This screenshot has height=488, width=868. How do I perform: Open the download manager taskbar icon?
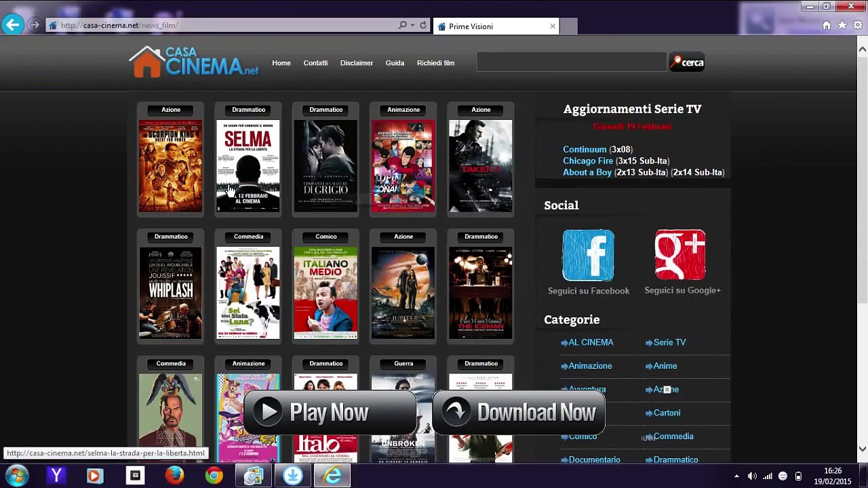point(293,476)
